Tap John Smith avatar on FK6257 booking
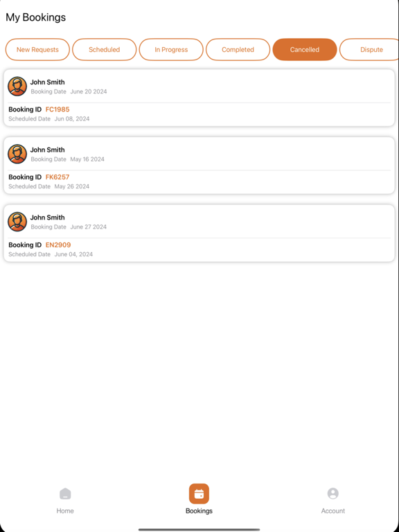This screenshot has height=532, width=399. 17,154
